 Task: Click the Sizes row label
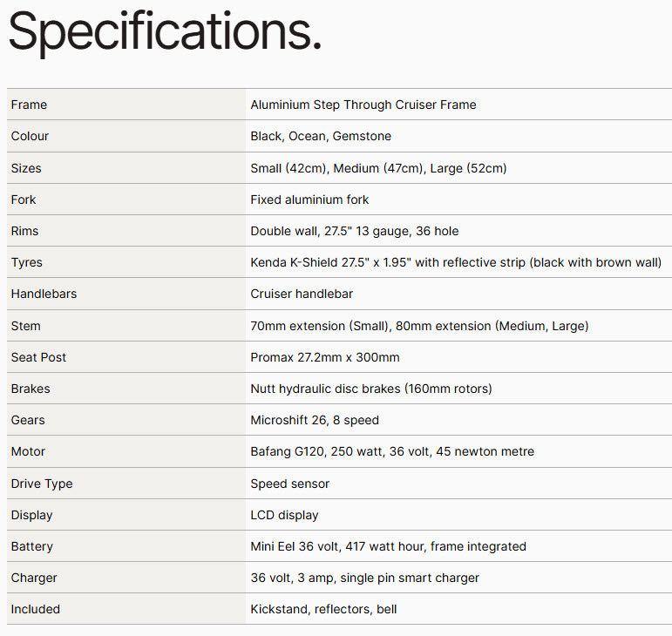(x=26, y=168)
